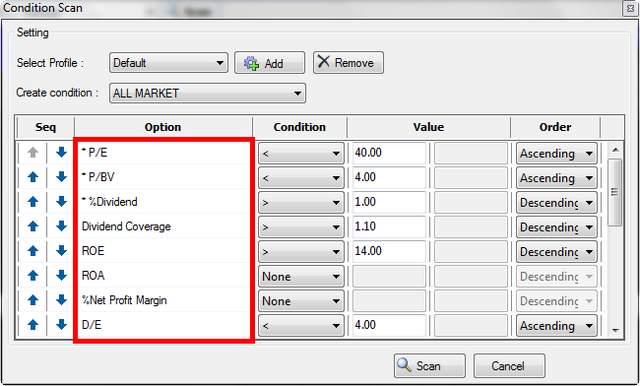Click the Order column header
Image resolution: width=640 pixels, height=386 pixels.
tap(555, 127)
